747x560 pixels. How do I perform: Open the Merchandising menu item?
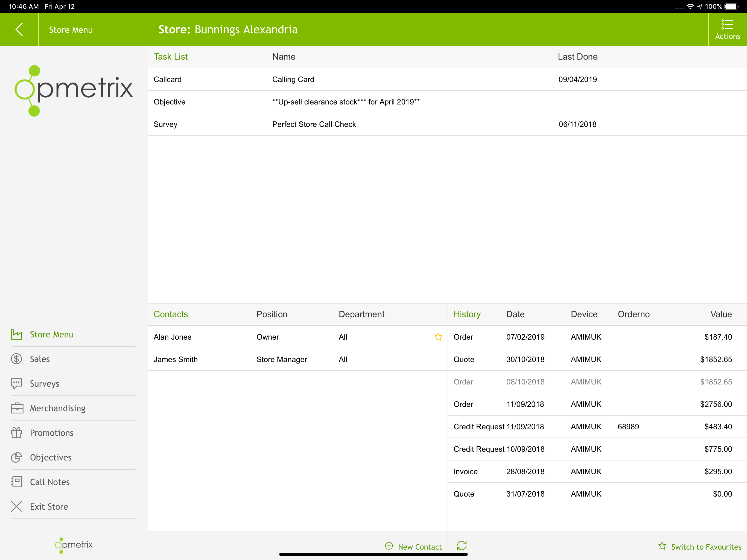pyautogui.click(x=73, y=408)
